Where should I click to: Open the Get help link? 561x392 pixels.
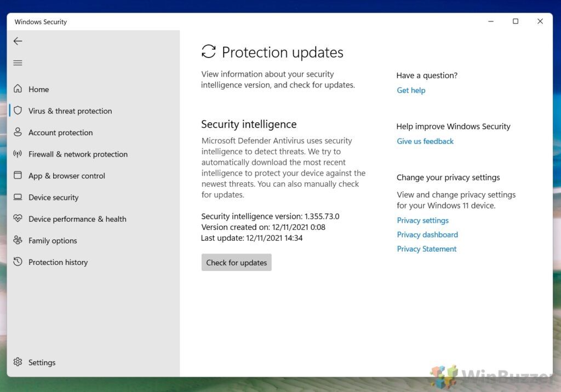point(411,90)
